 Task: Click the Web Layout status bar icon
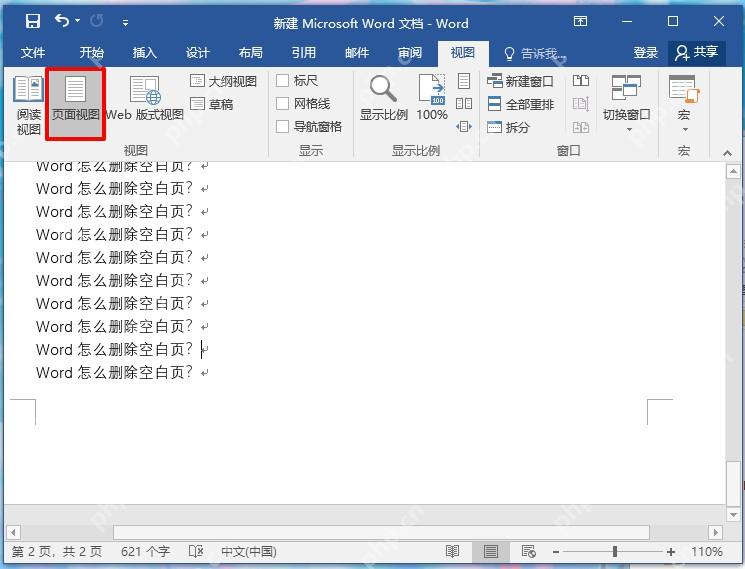[x=528, y=551]
